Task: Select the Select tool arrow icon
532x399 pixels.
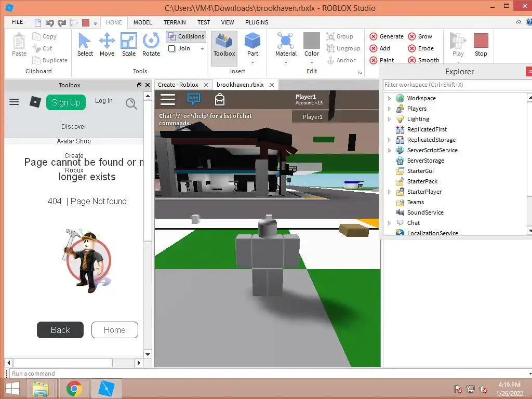Action: [85, 41]
